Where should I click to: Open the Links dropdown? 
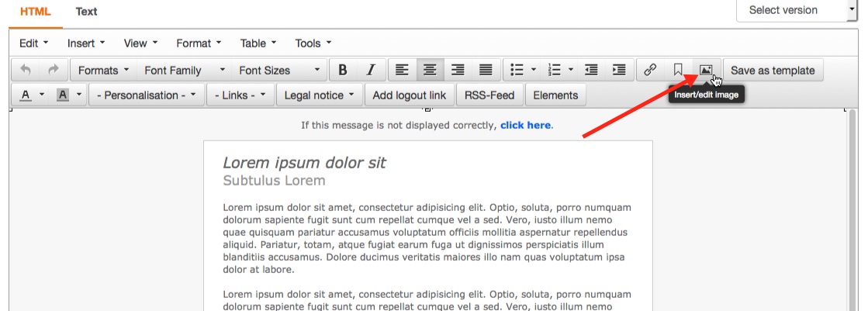point(240,95)
